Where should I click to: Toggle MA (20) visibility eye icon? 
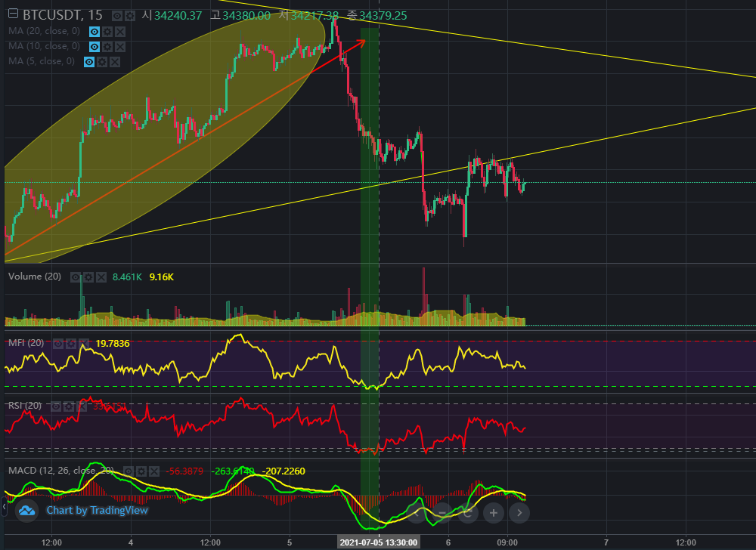tap(94, 31)
